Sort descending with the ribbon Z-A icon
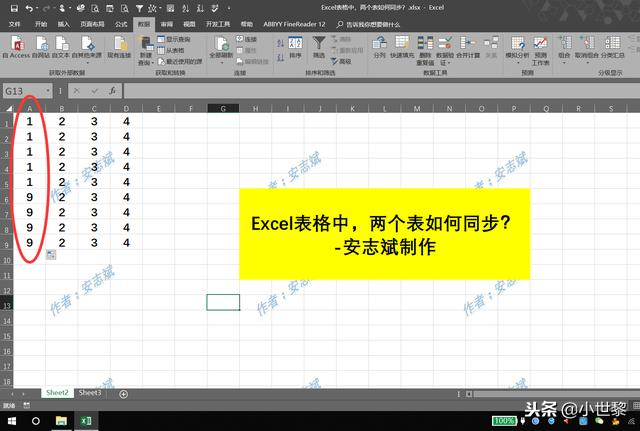The width and height of the screenshot is (640, 431). point(280,57)
